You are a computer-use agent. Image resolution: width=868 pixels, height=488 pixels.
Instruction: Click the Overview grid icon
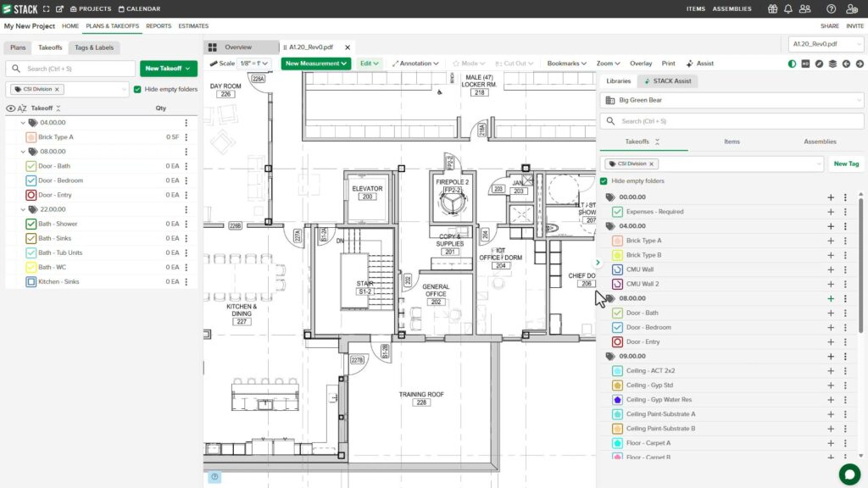(213, 47)
